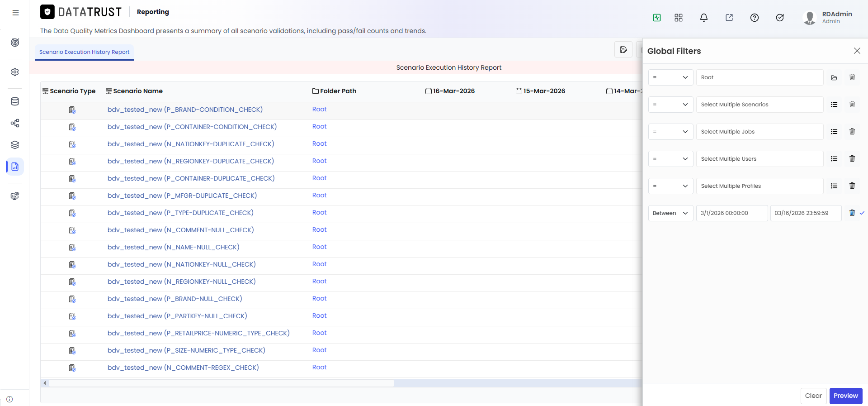Open the layers icon in left sidebar
The width and height of the screenshot is (868, 406).
pyautogui.click(x=15, y=145)
